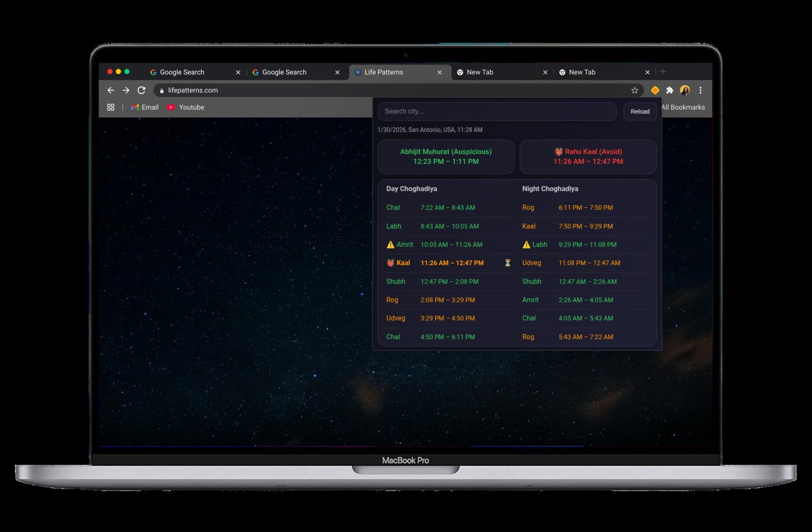Open the Extensions puzzle-piece icon
812x532 pixels.
pos(670,90)
